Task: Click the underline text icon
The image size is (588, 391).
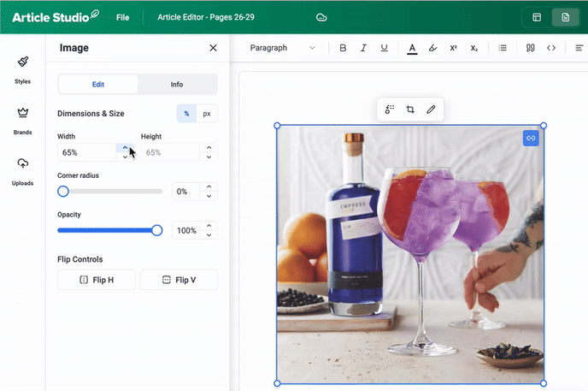Action: pyautogui.click(x=384, y=48)
